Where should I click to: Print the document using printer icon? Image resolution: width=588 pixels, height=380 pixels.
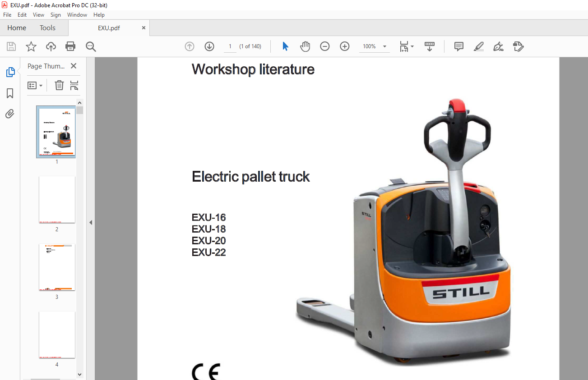tap(70, 46)
